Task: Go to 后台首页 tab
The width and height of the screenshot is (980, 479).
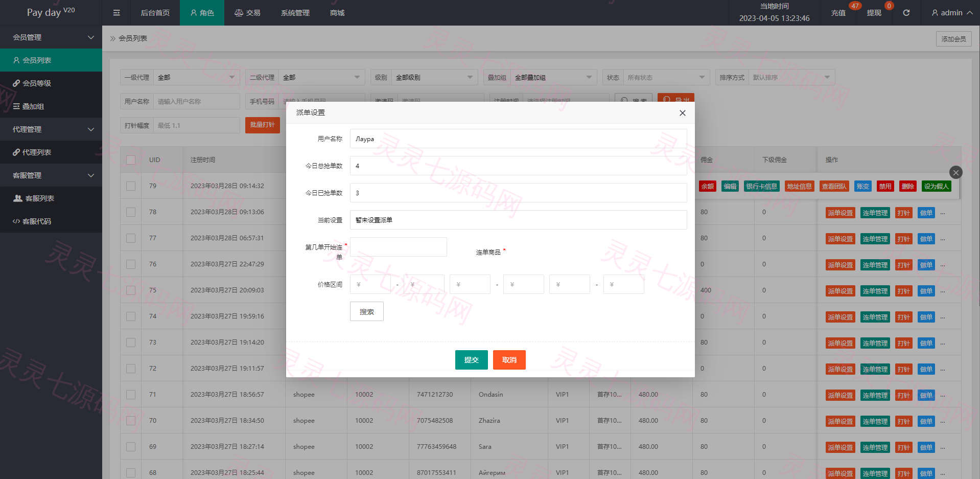Action: [155, 13]
